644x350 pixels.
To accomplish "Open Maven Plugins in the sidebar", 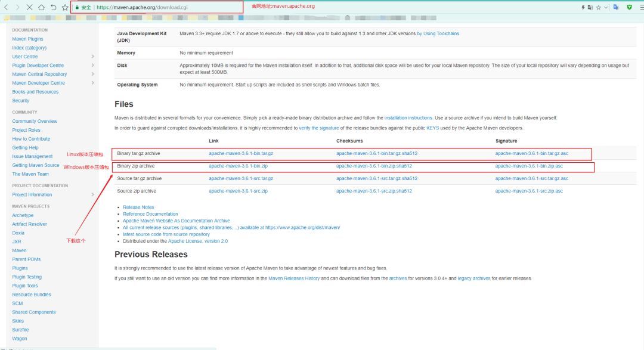I will 27,39.
